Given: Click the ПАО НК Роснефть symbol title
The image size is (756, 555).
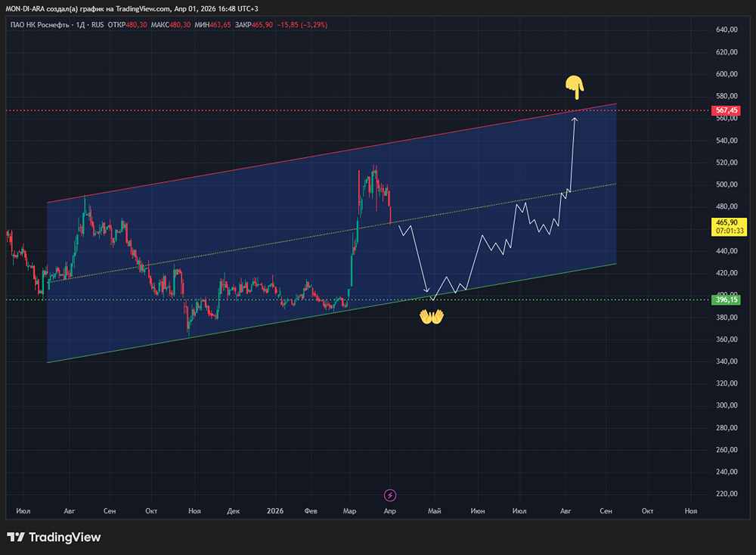Looking at the screenshot, I should 40,25.
